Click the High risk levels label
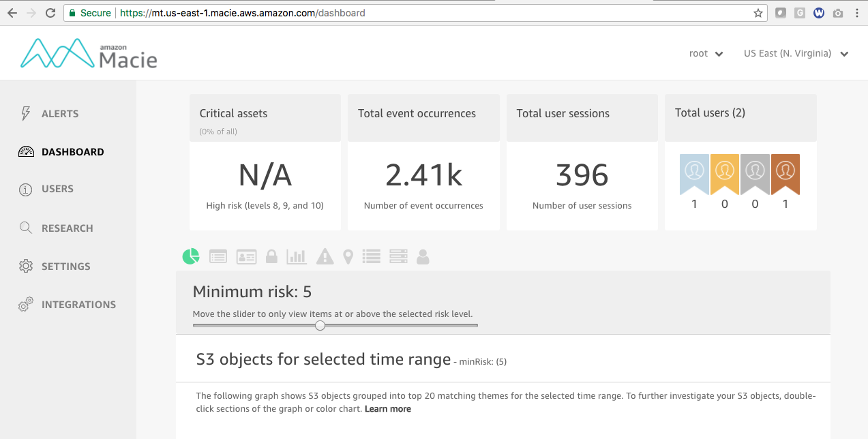This screenshot has width=868, height=439. coord(265,205)
